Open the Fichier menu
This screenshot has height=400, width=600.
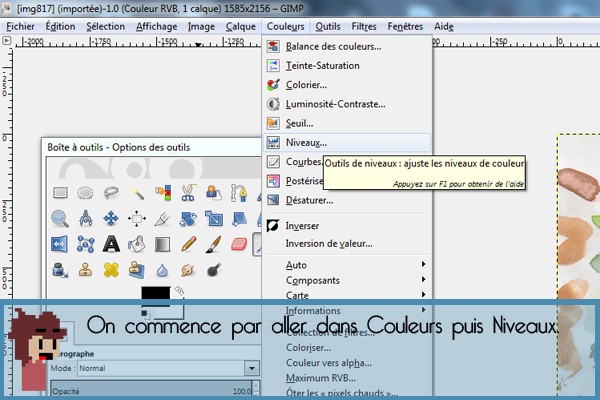(20, 26)
